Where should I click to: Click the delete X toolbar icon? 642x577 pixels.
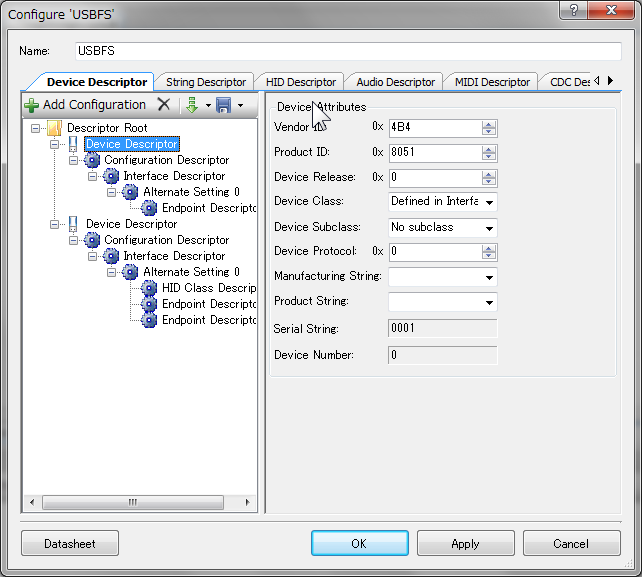[x=164, y=104]
